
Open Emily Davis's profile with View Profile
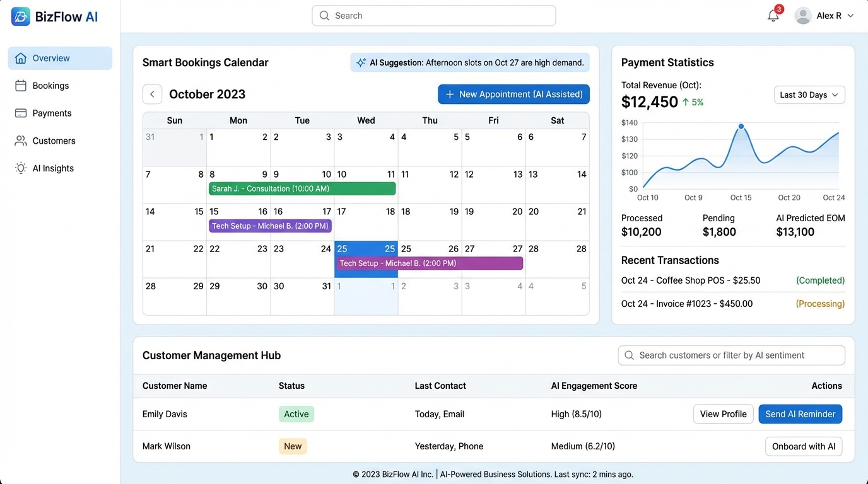click(723, 414)
